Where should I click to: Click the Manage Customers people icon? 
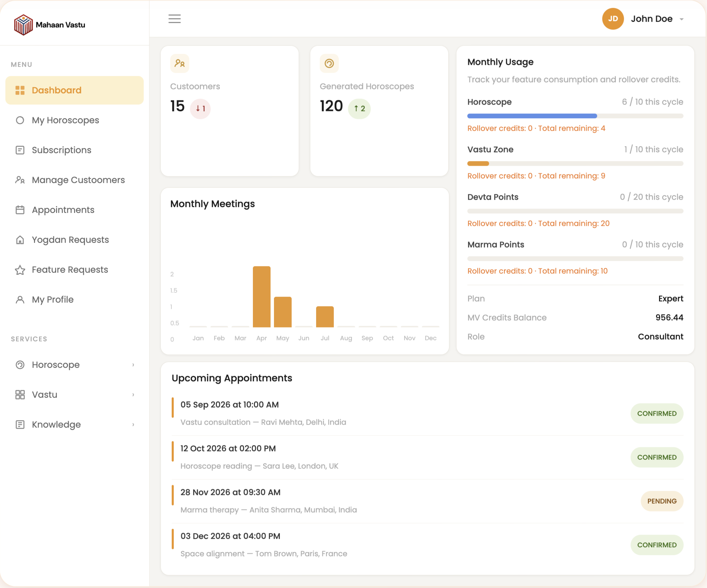coord(20,180)
